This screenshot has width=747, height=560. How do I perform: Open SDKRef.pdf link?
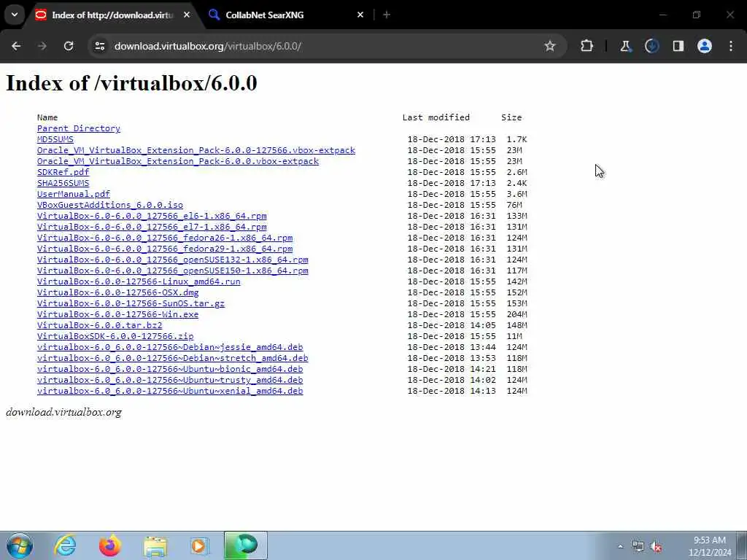(63, 172)
